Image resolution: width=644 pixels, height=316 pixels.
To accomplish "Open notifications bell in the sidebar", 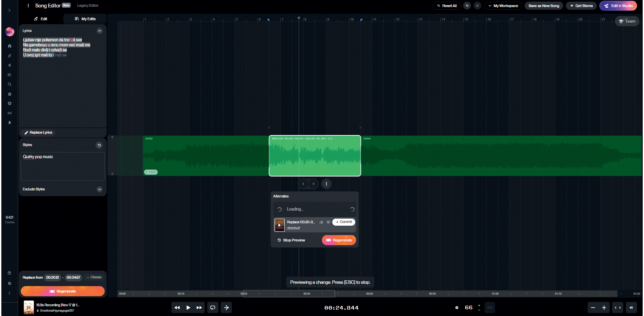I will click(x=10, y=123).
